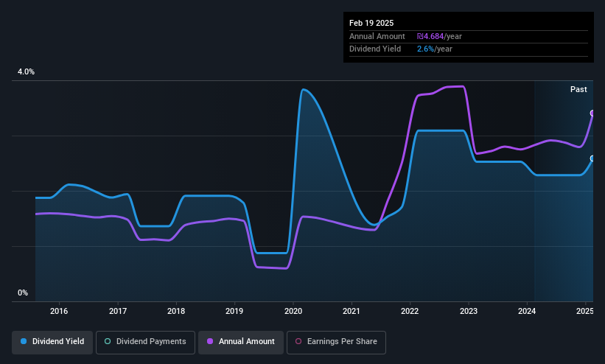Click the blue Dividend Yield legend dot

[24, 341]
